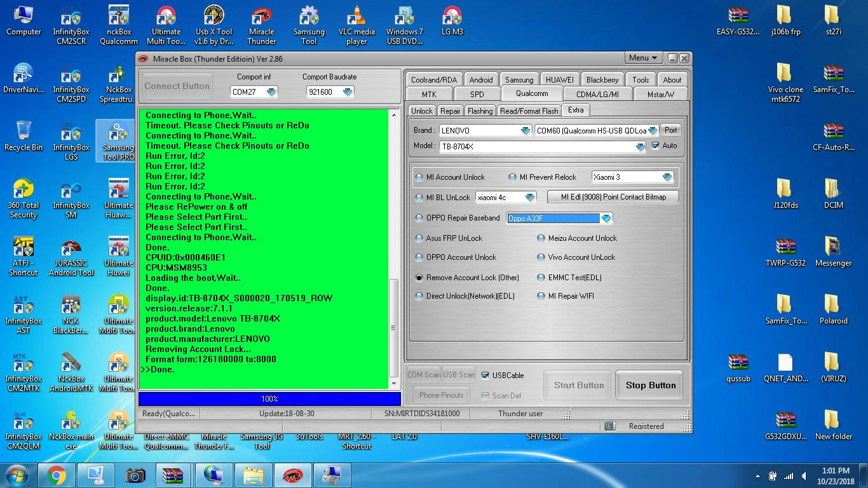The width and height of the screenshot is (868, 488).
Task: Select the OPPO Account Unlock option
Action: [x=419, y=257]
